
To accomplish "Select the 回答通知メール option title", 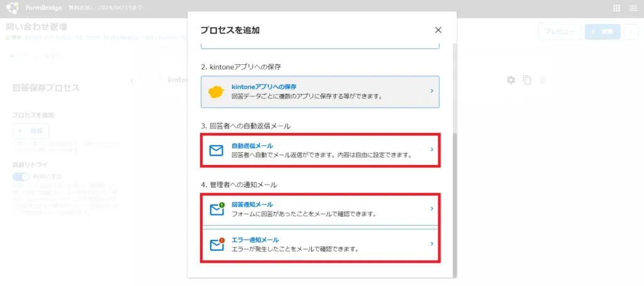I will (x=252, y=204).
